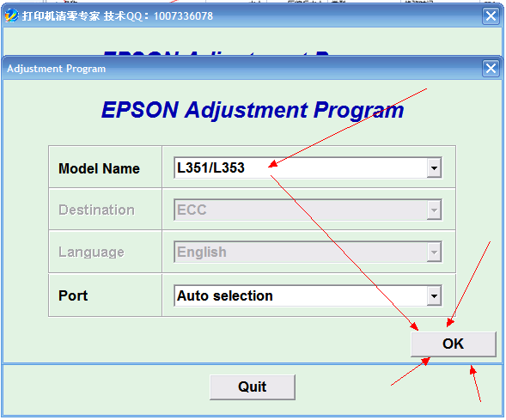Image resolution: width=506 pixels, height=420 pixels.
Task: Confirm settings with the OK button
Action: (453, 344)
